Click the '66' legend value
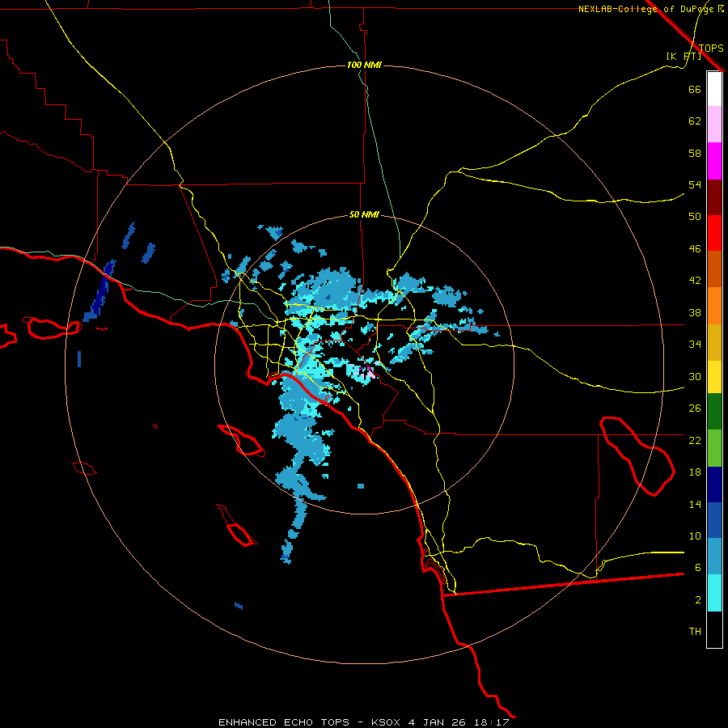Viewport: 728px width, 728px height. [695, 89]
